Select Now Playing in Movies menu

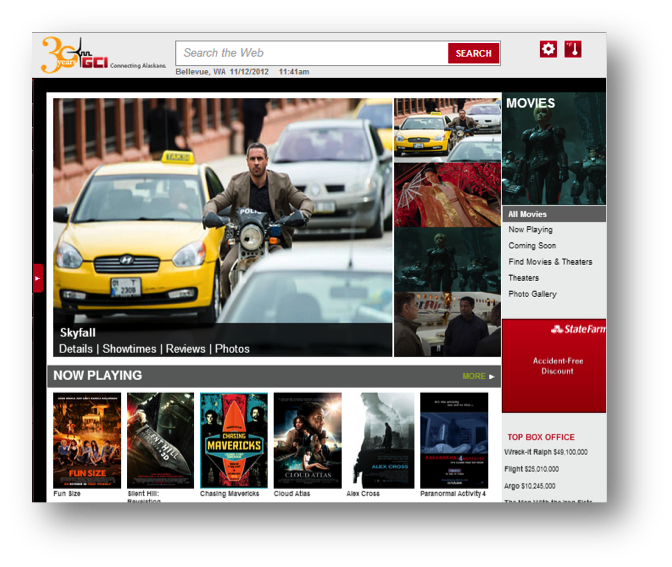tap(531, 230)
